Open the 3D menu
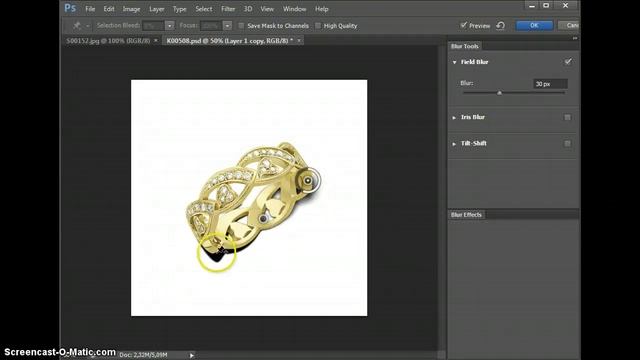The image size is (640, 360). (248, 9)
